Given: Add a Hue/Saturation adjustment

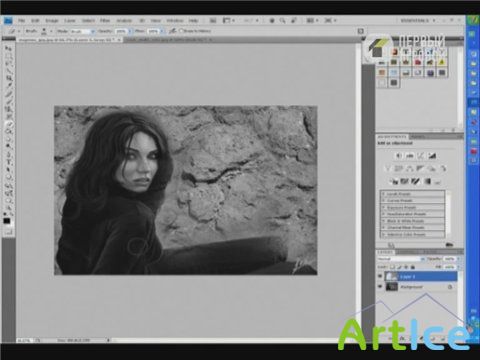Looking at the screenshot, I should click(399, 168).
